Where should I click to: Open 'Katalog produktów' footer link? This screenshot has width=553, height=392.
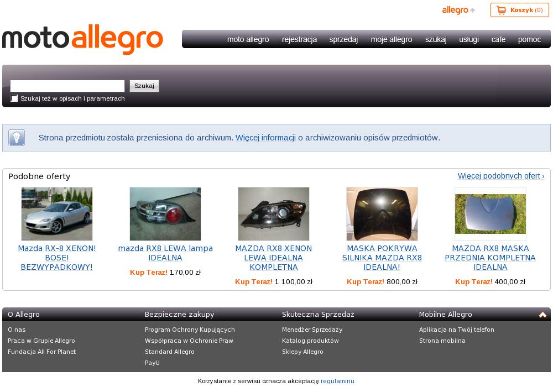[x=310, y=341]
